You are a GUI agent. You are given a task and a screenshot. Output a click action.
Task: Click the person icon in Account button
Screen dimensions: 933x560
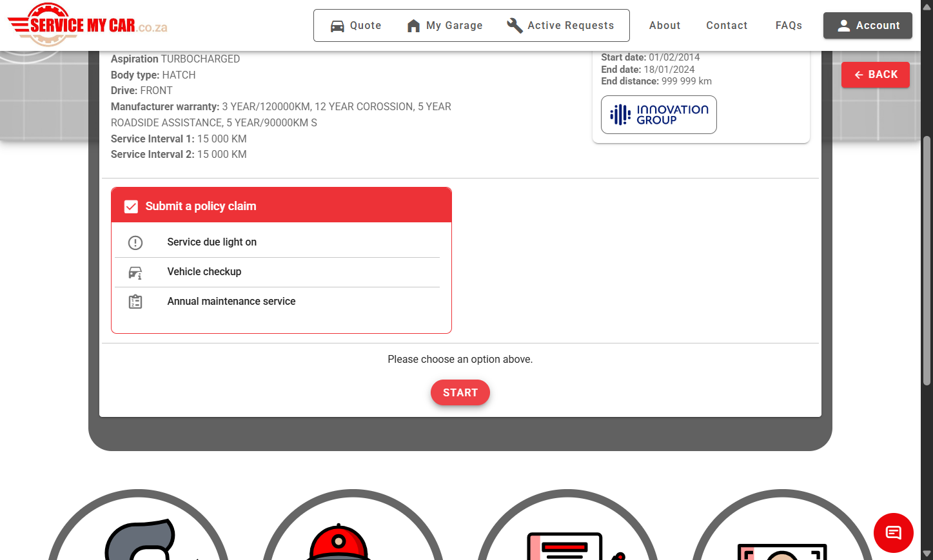844,26
